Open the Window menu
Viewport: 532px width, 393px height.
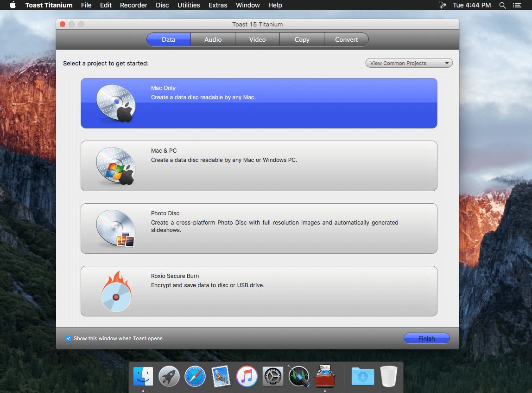[247, 5]
